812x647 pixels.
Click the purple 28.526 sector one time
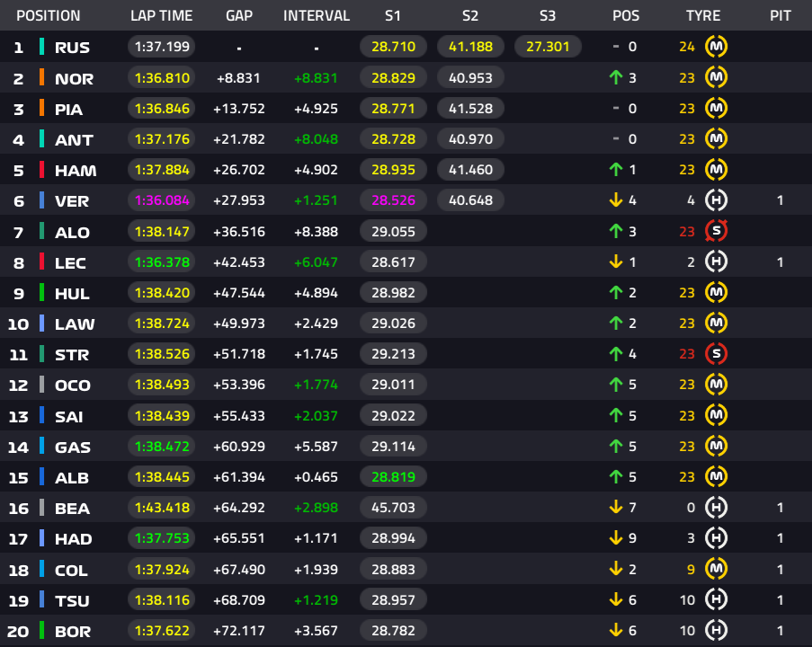tap(393, 200)
